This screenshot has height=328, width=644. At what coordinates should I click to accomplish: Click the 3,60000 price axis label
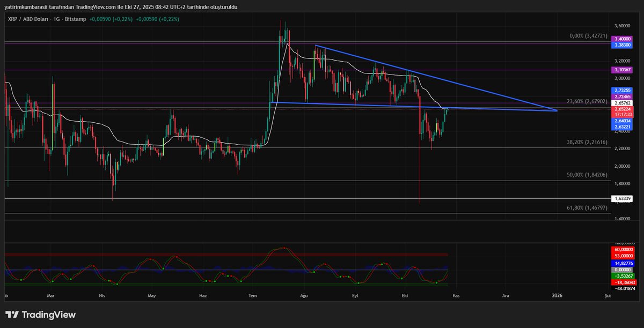[623, 26]
